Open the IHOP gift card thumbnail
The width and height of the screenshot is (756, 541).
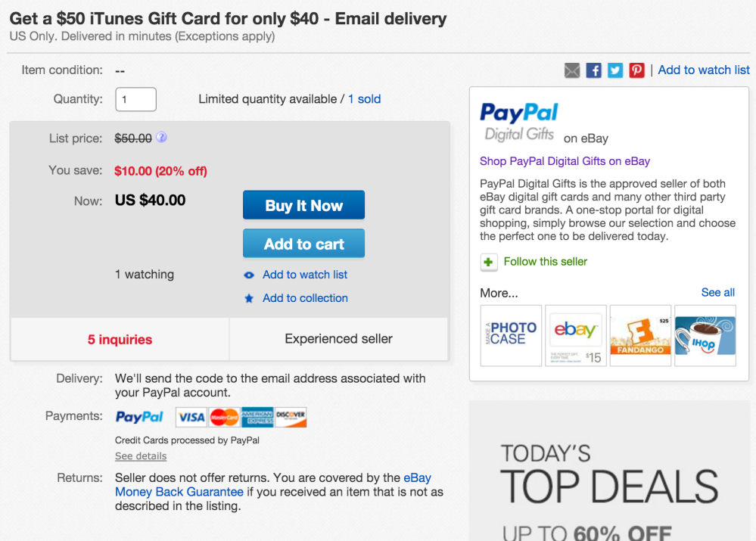click(705, 335)
